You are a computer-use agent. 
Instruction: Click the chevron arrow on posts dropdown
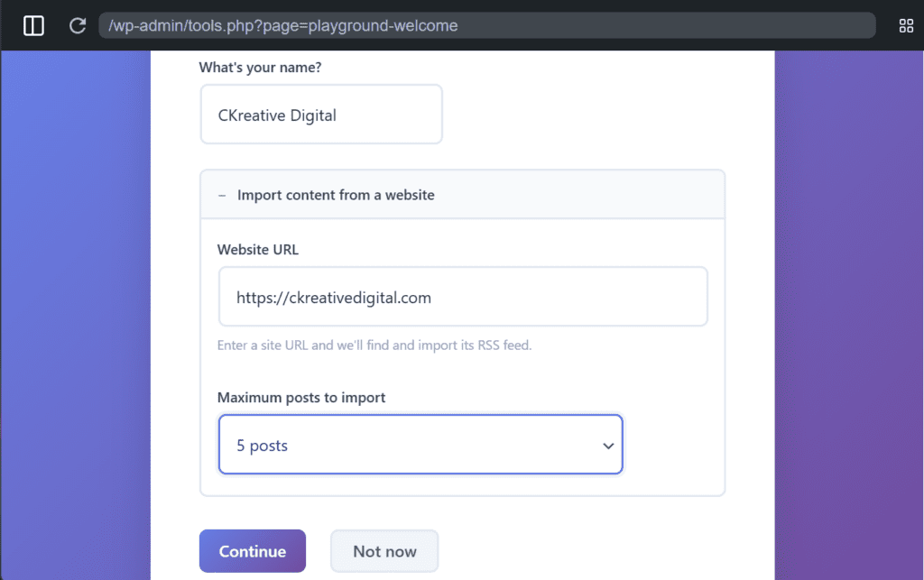point(608,446)
